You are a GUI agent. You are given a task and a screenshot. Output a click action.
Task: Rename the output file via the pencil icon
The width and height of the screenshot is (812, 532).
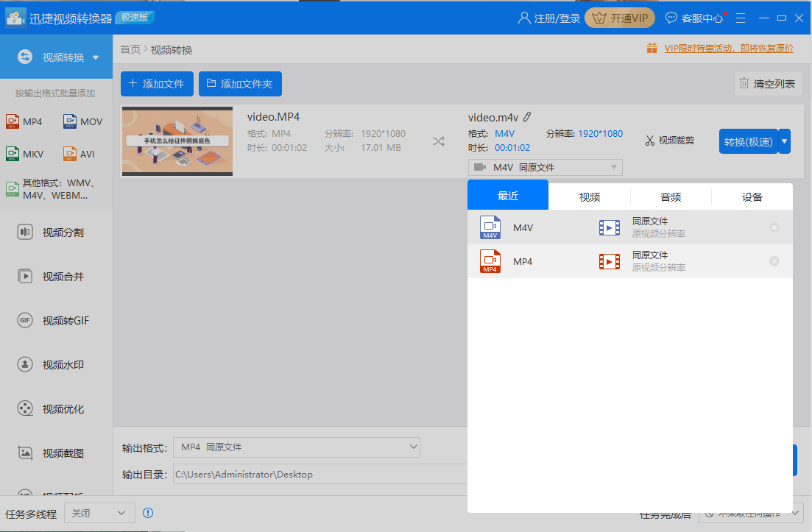click(526, 116)
